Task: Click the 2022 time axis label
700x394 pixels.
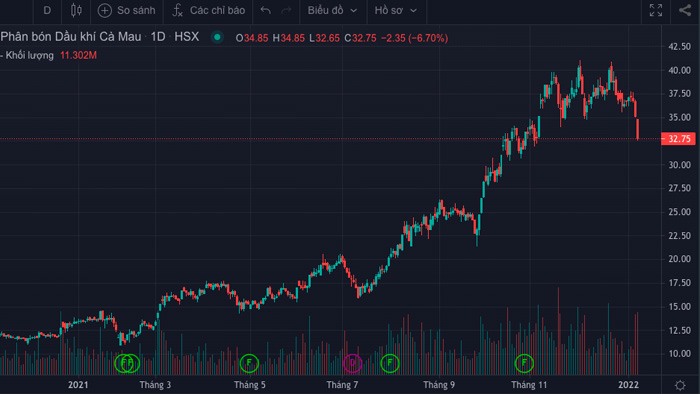Action: (x=628, y=385)
